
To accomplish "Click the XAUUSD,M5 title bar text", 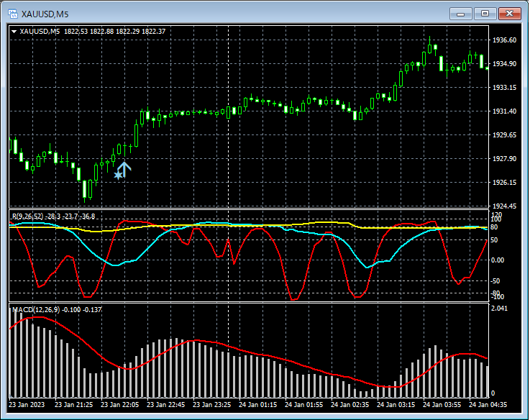I will (45, 13).
